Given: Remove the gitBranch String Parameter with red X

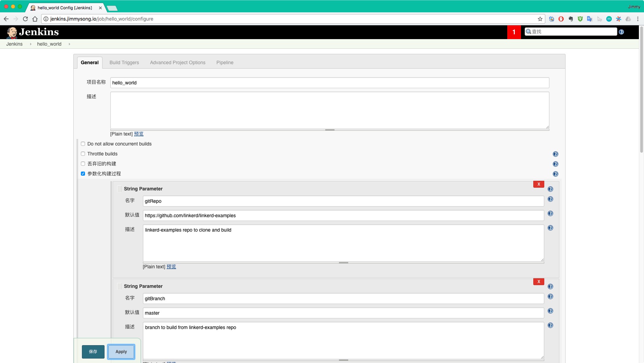Looking at the screenshot, I should click(x=538, y=282).
